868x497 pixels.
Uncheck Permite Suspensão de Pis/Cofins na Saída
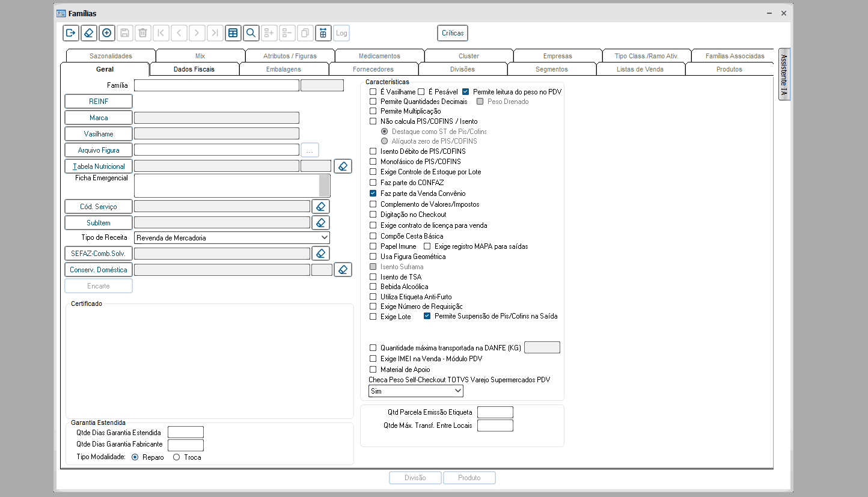[x=427, y=316]
